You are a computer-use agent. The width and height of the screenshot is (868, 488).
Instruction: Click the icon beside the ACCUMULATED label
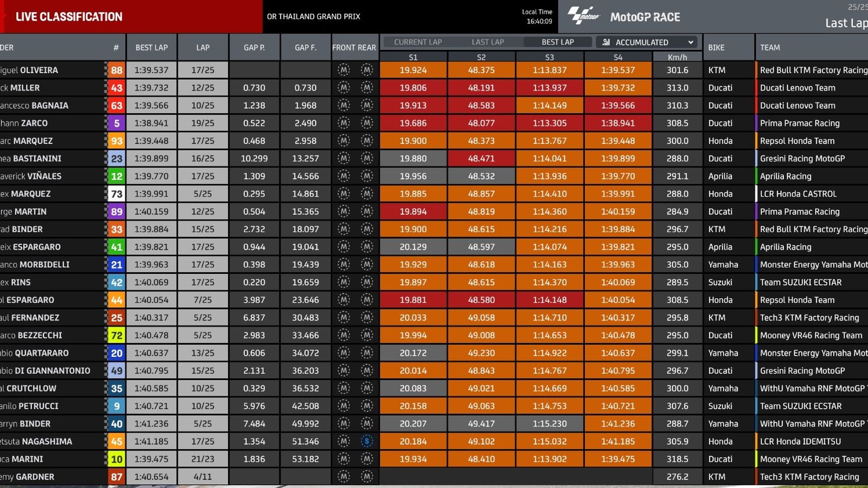[x=606, y=42]
